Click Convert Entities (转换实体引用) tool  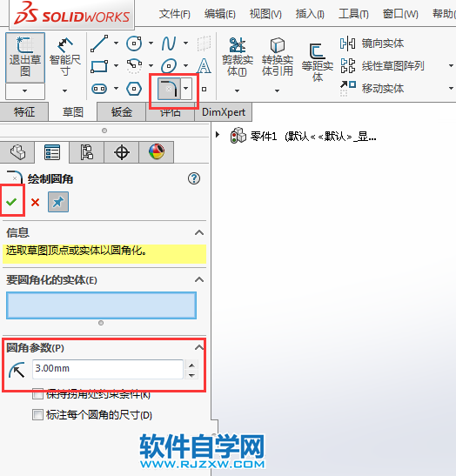point(278,57)
